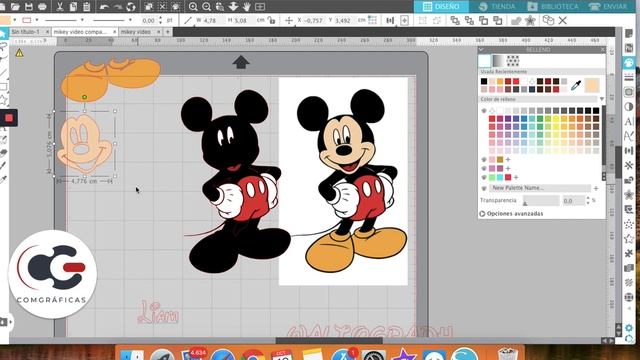Click the Zoom in magnifier icon

tap(193, 7)
